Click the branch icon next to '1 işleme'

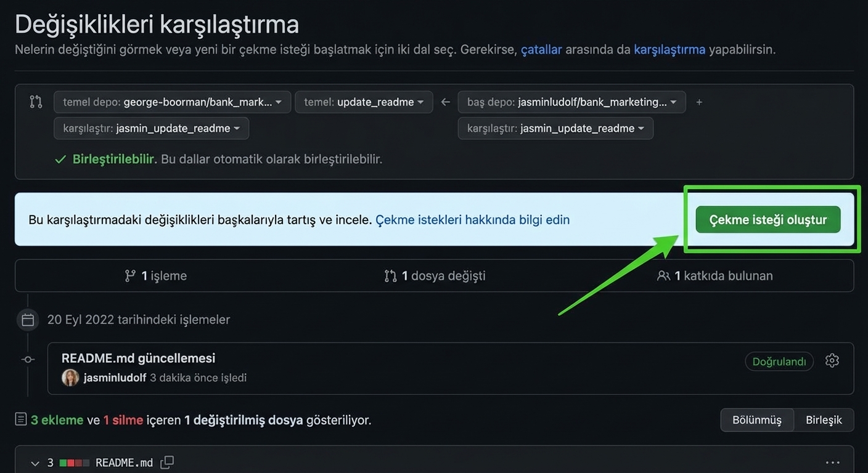tap(131, 275)
